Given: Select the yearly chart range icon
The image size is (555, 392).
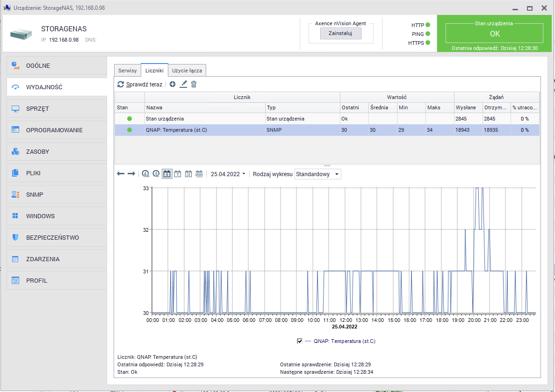Looking at the screenshot, I should click(x=199, y=174).
